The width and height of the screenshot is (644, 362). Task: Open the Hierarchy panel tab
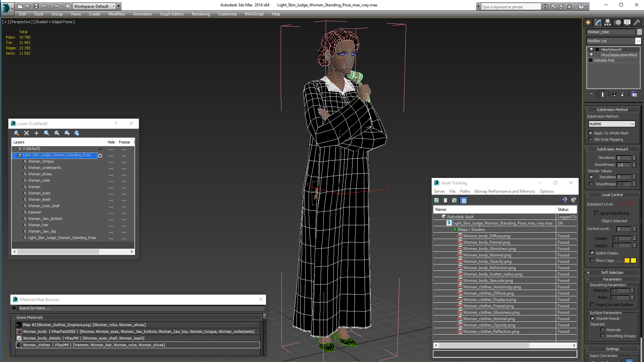click(x=608, y=22)
